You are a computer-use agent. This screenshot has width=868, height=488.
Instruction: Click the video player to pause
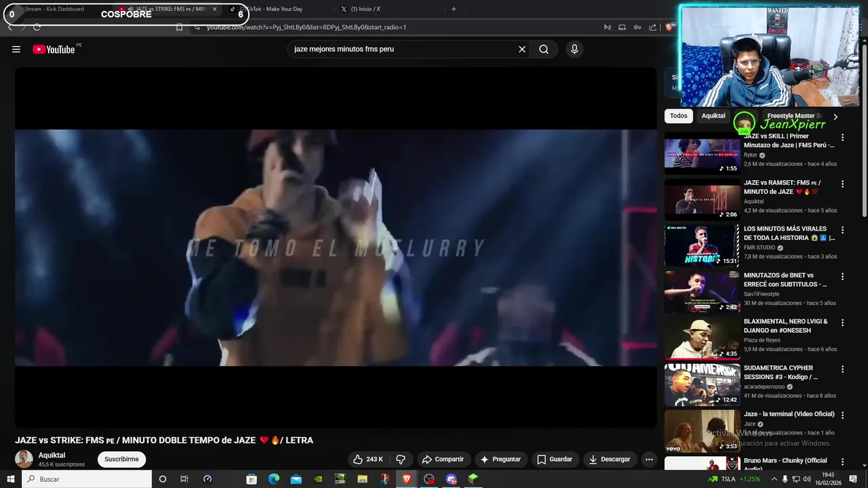(336, 247)
